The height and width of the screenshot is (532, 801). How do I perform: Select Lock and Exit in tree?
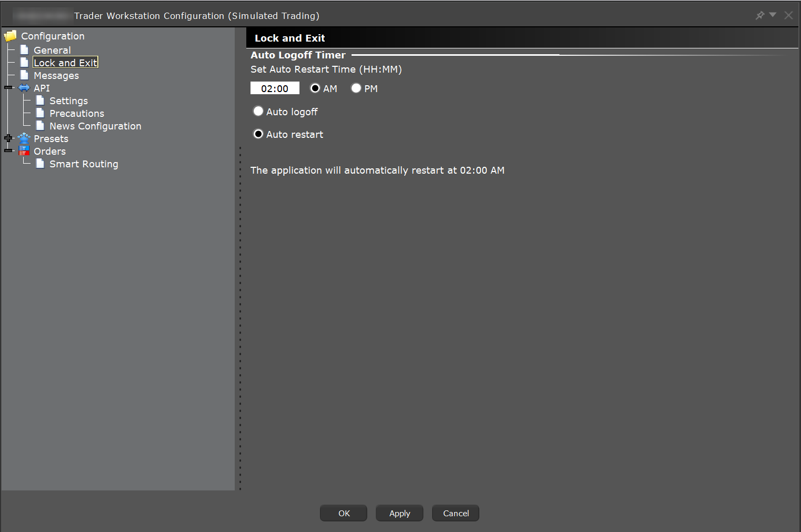pyautogui.click(x=65, y=63)
